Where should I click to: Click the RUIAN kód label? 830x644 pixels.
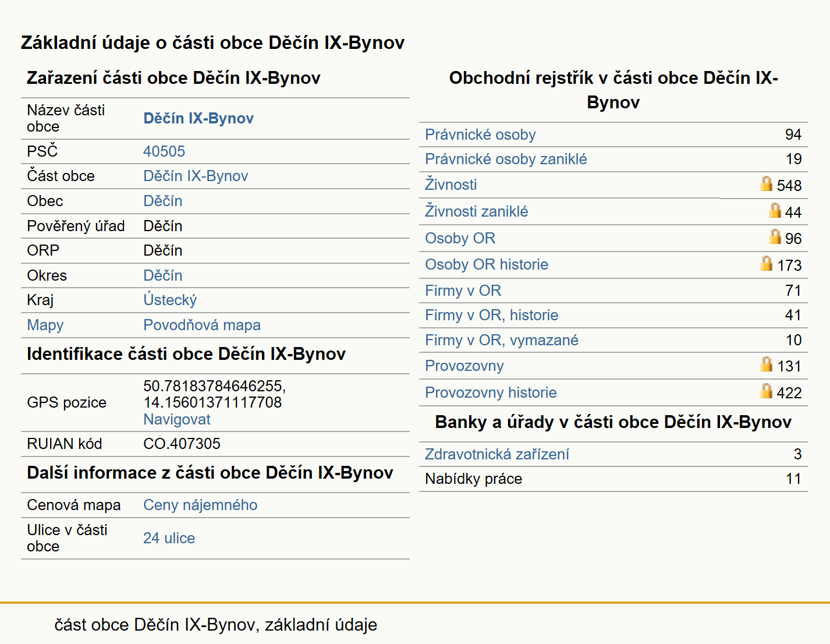tap(65, 444)
